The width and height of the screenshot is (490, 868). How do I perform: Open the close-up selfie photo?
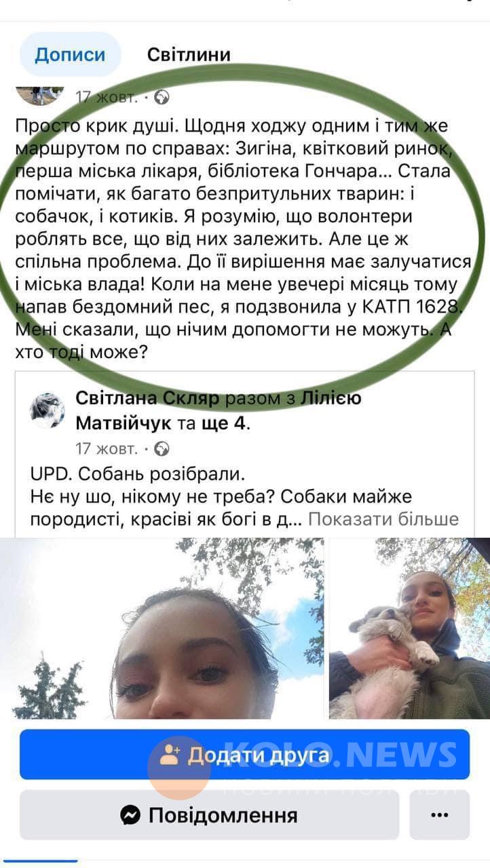(x=162, y=628)
